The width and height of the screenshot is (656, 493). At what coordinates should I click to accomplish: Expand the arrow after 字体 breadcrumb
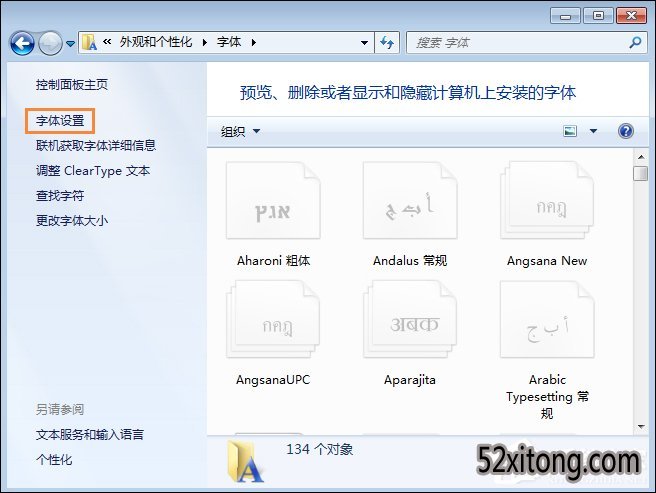[x=254, y=42]
